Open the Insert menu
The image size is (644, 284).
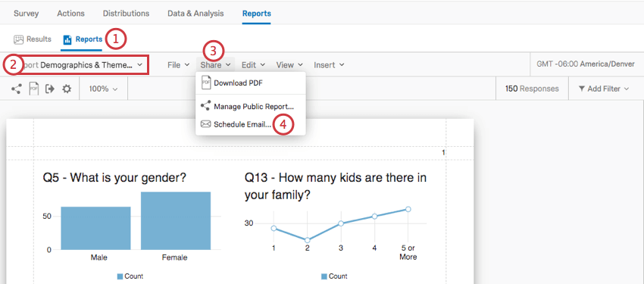[329, 65]
